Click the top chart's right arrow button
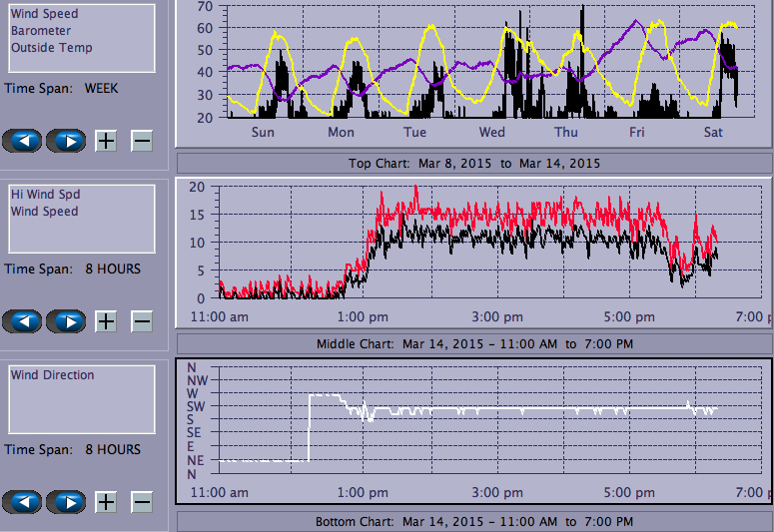774x532 pixels. (x=66, y=141)
